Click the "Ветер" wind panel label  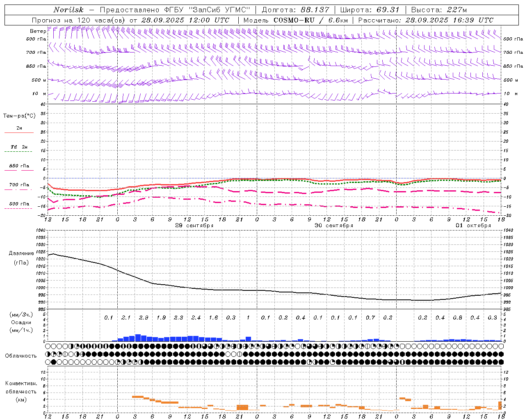pyautogui.click(x=38, y=31)
